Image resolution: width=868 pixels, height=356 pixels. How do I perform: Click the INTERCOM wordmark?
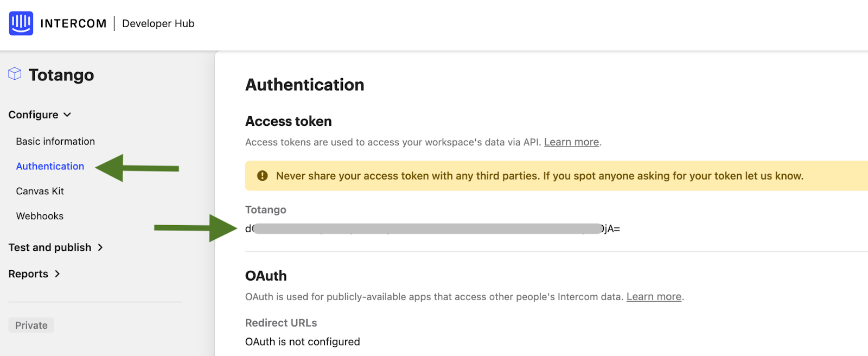coord(73,23)
